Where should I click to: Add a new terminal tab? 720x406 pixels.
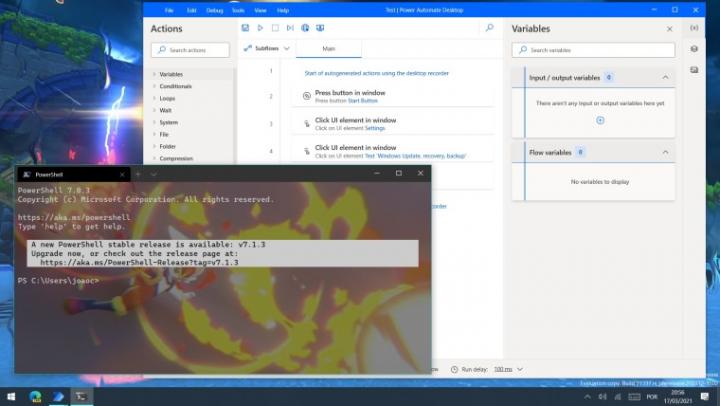(138, 174)
